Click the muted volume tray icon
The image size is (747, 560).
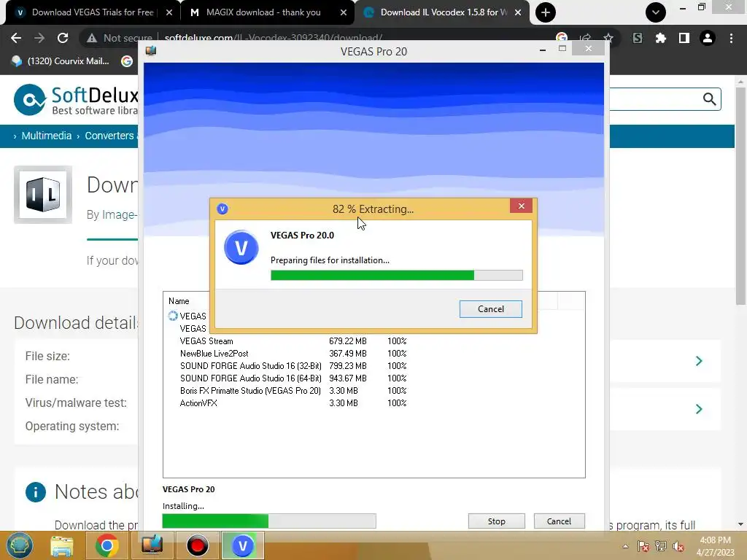678,546
